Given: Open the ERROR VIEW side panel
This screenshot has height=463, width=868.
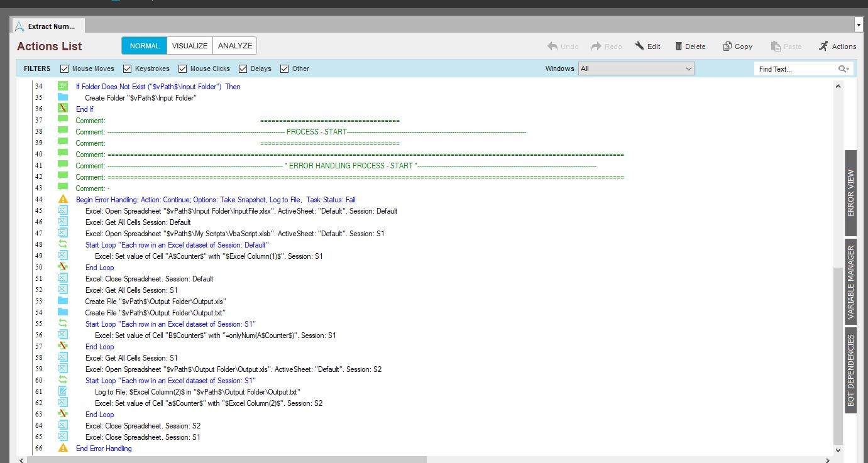Looking at the screenshot, I should pyautogui.click(x=850, y=193).
